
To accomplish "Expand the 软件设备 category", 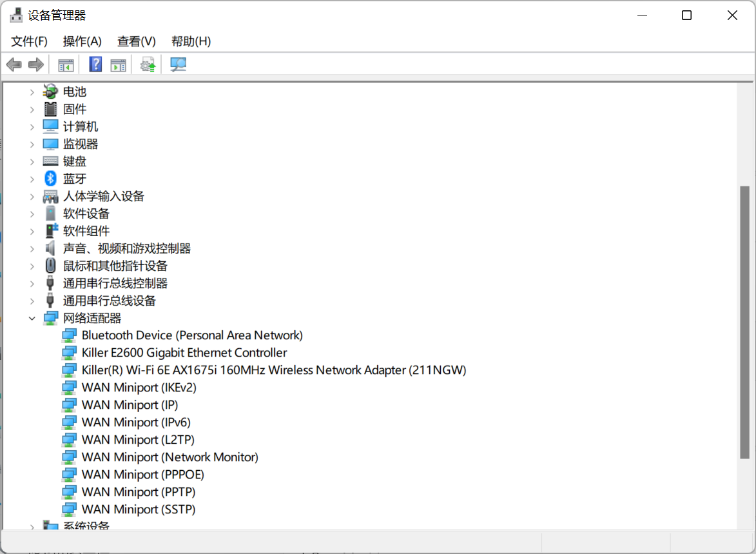I will point(32,213).
